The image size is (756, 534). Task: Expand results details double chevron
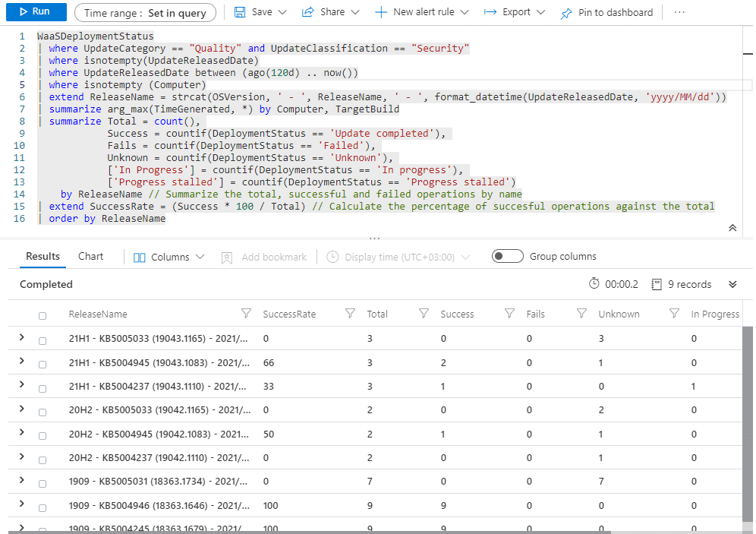732,284
